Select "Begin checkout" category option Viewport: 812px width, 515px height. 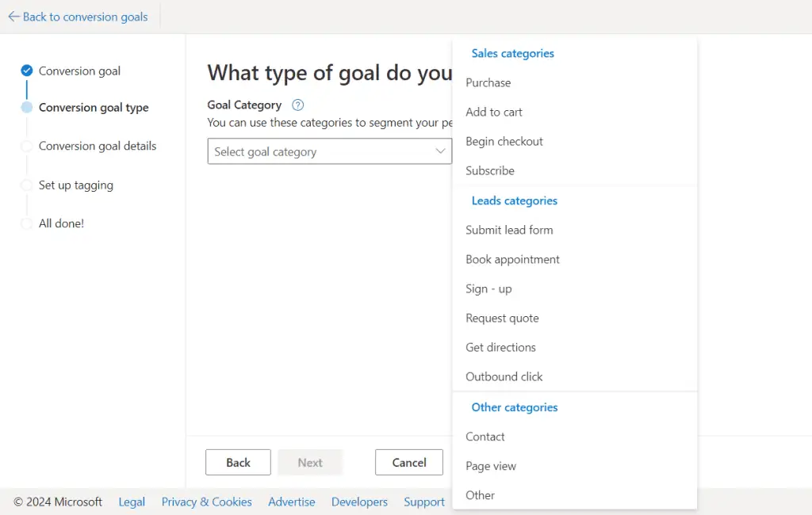[504, 141]
